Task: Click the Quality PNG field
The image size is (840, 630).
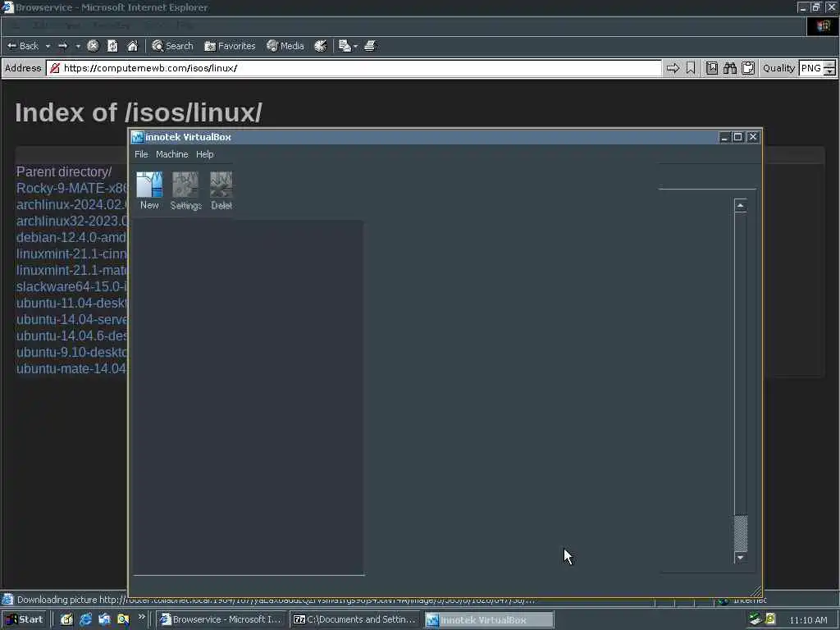Action: 810,68
